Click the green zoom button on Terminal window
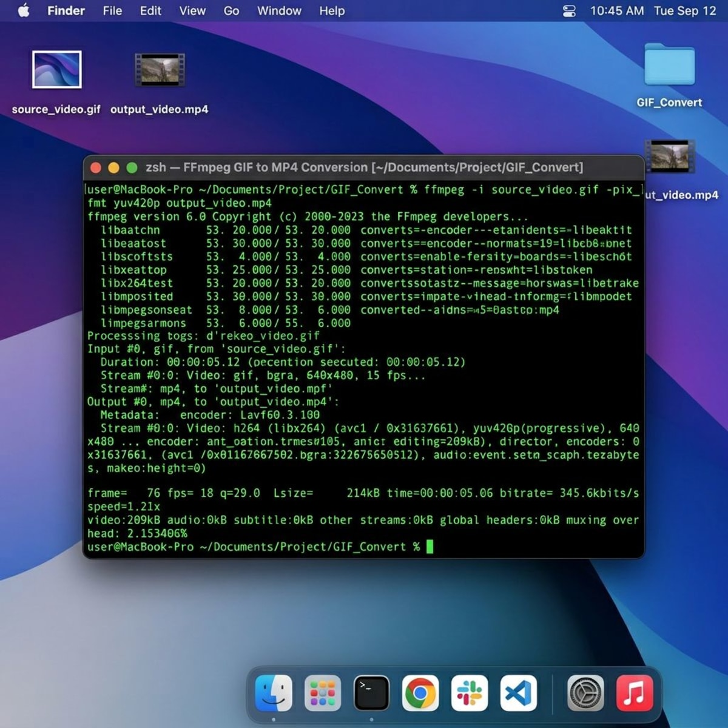This screenshot has width=728, height=728. (133, 167)
